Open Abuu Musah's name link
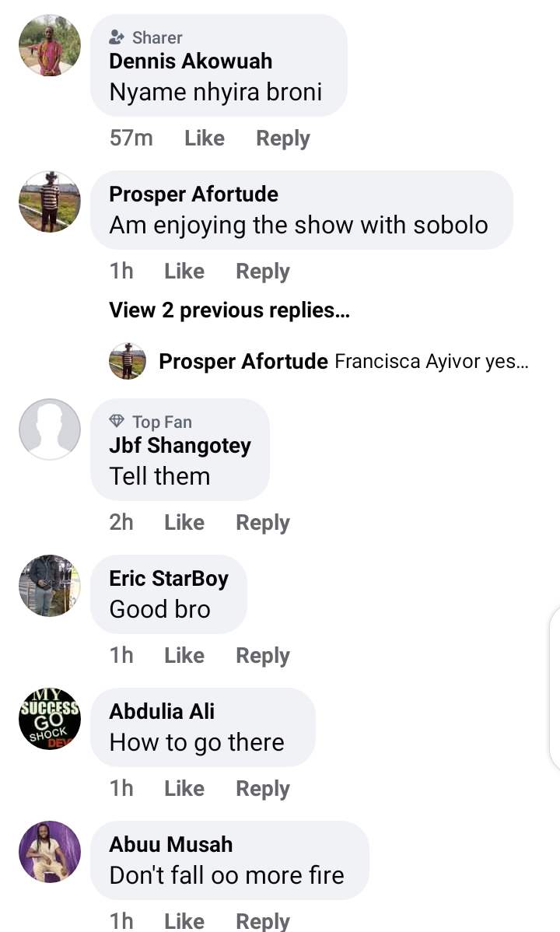560x932 pixels. tap(170, 844)
